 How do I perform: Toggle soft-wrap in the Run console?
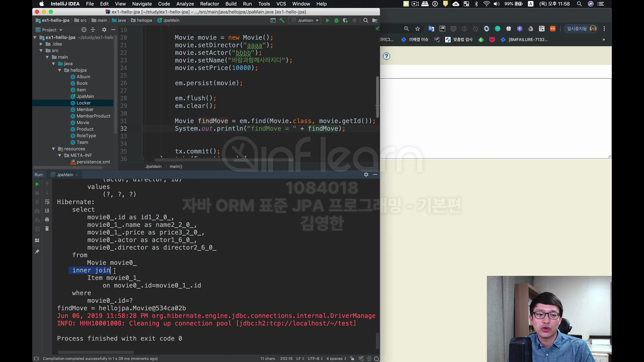point(47,202)
